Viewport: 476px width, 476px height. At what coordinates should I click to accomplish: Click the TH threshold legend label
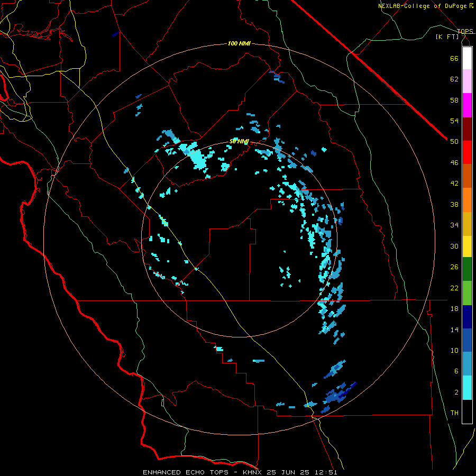(x=454, y=413)
